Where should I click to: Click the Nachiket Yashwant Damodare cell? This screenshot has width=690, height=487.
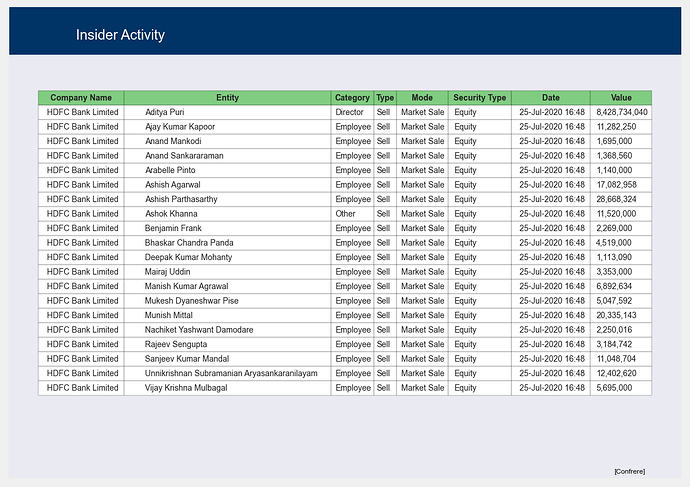point(227,330)
